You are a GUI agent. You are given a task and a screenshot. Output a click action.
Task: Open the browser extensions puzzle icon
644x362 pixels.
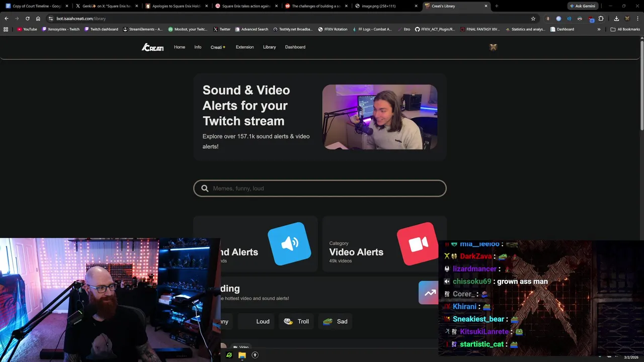(x=601, y=19)
